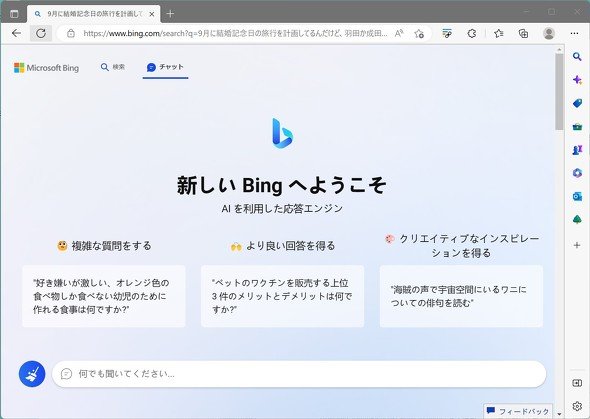The image size is (590, 419).
Task: Choose the pet vaccine pros and cons example
Action: click(x=283, y=296)
